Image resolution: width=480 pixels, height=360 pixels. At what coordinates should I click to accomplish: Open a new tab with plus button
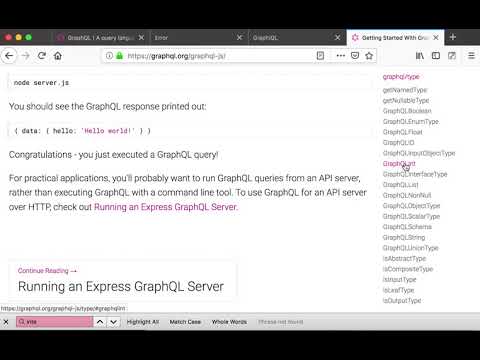[x=453, y=37]
